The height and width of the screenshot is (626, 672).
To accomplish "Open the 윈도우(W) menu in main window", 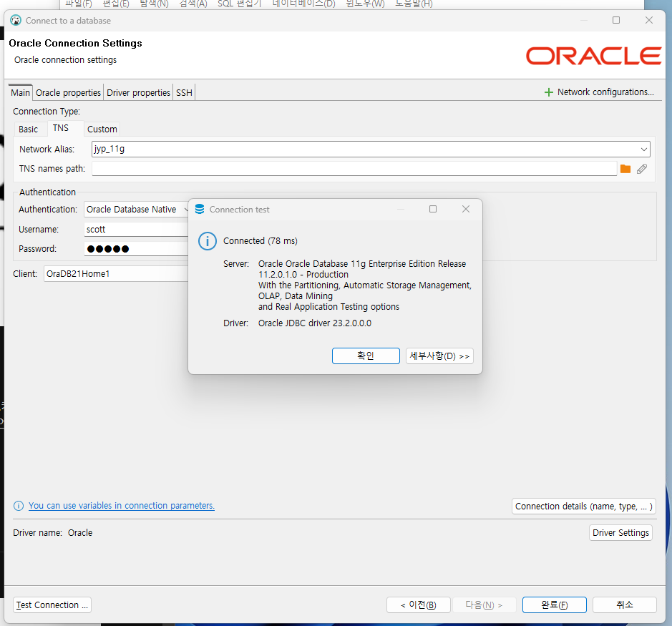I will point(365,4).
